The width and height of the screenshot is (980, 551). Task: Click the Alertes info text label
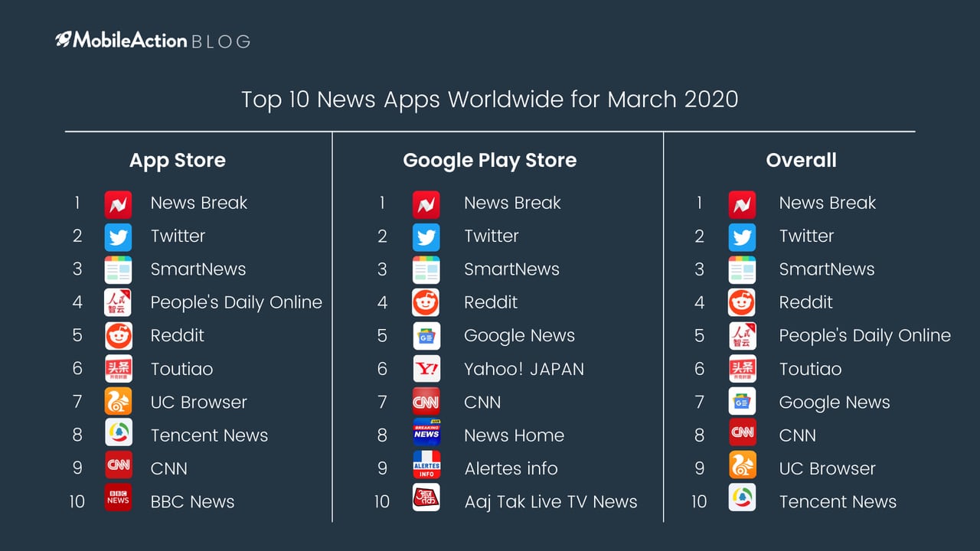(511, 468)
